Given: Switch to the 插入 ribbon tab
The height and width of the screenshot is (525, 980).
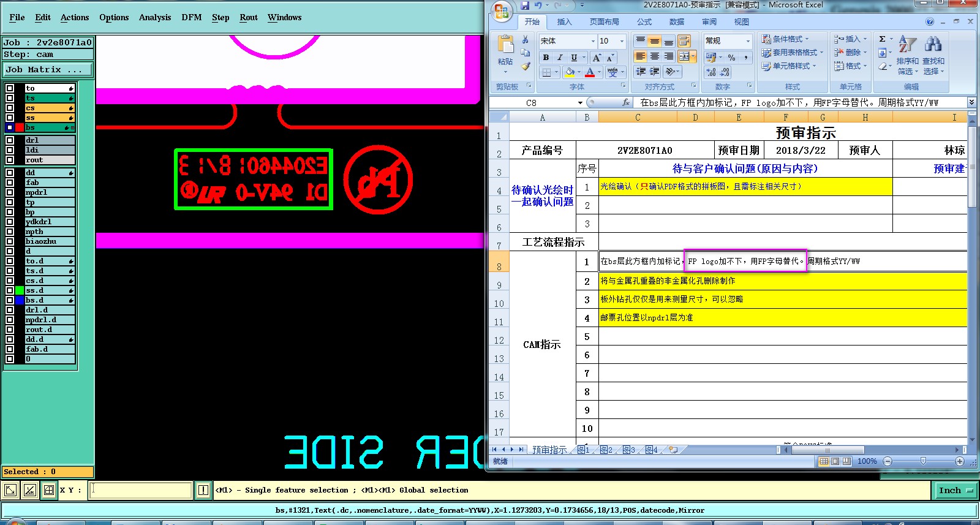Looking at the screenshot, I should tap(564, 22).
